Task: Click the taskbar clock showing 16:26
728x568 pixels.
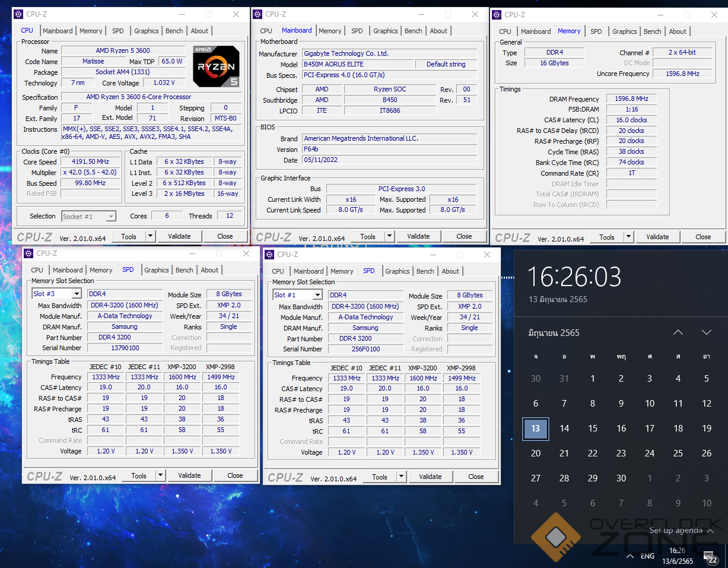Action: 677,556
